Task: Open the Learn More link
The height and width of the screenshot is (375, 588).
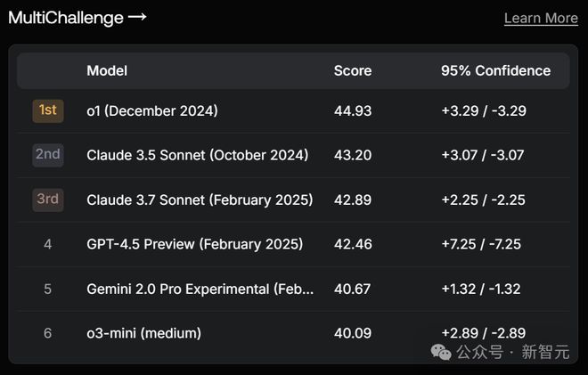Action: 541,18
